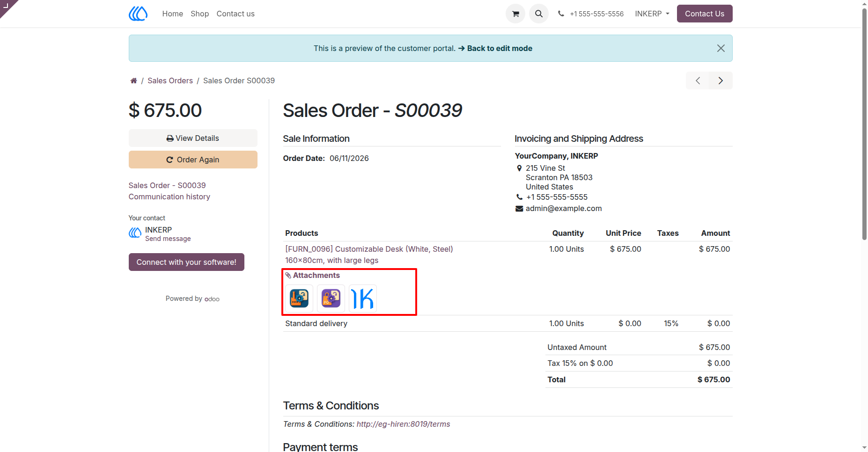
Task: Open the purple puzzle attachment thumbnail
Action: coord(331,298)
